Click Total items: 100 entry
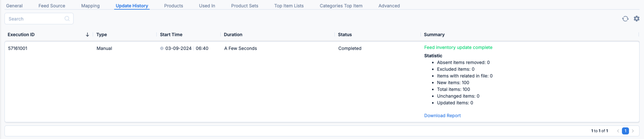Screen dimensions: 644x139 click(x=453, y=89)
